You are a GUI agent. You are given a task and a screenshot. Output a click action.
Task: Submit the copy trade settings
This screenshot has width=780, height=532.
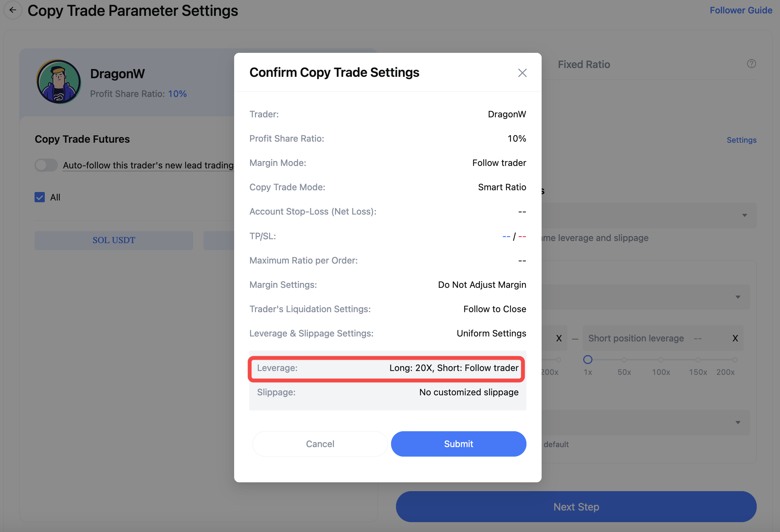[x=458, y=444]
